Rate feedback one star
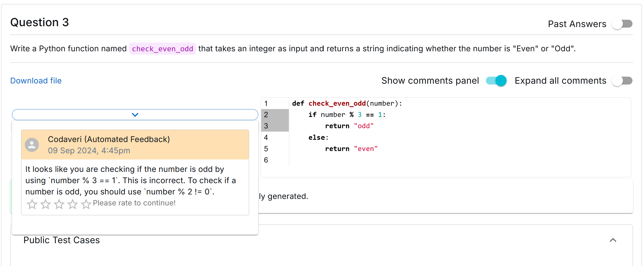 [x=32, y=204]
